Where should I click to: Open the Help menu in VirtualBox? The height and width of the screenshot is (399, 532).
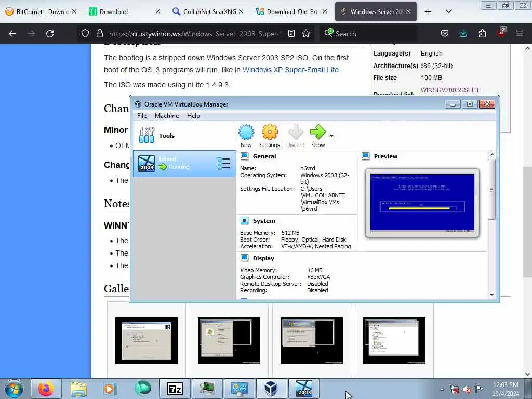coord(193,116)
